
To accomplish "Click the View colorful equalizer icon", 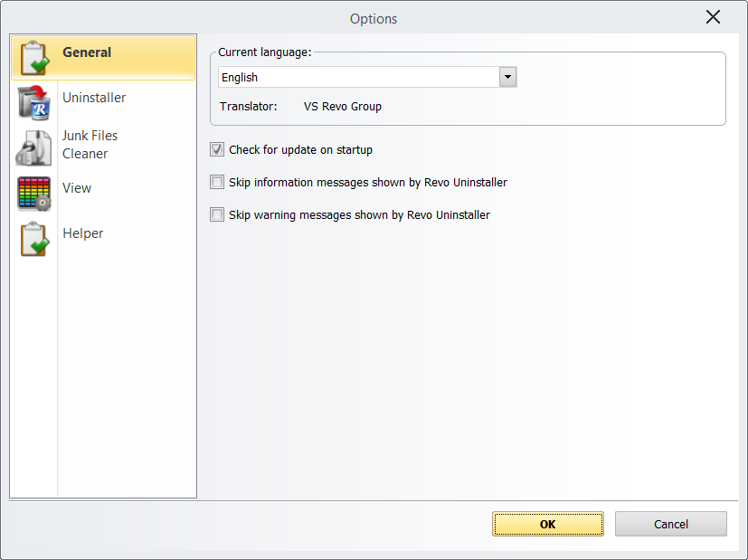I will (x=33, y=194).
